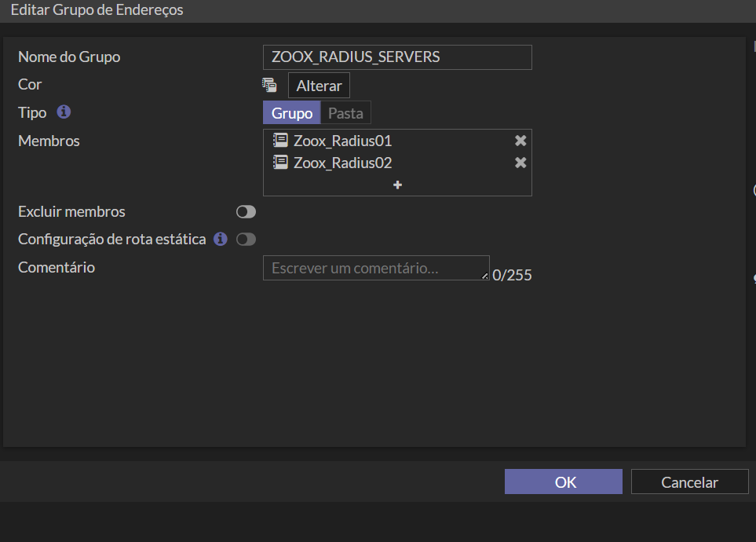Viewport: 756px width, 542px height.
Task: Enable Configuração de rota estática switch
Action: [x=246, y=240]
